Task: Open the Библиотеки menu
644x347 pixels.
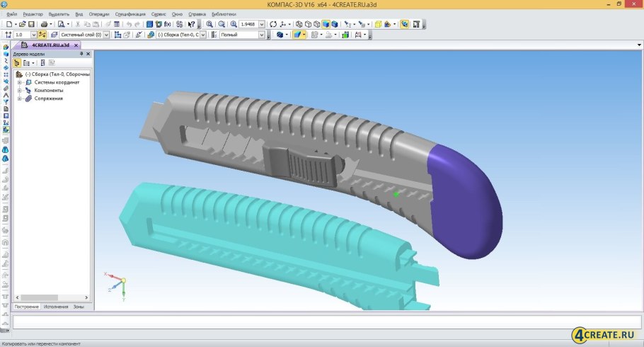Action: click(224, 14)
